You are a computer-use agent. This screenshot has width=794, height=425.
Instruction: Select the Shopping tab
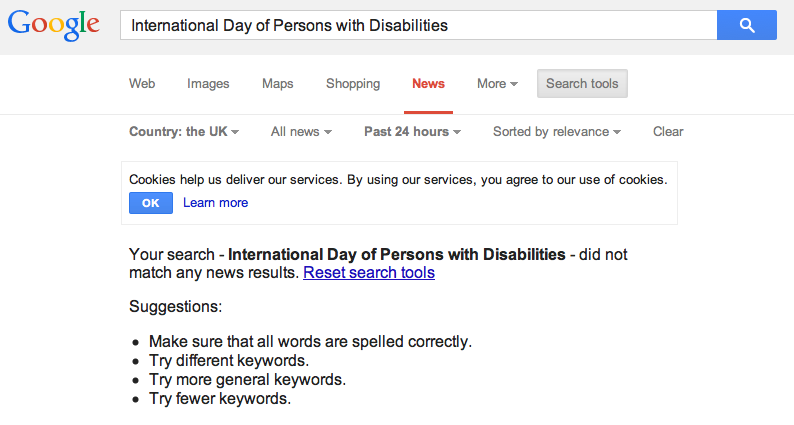tap(353, 84)
